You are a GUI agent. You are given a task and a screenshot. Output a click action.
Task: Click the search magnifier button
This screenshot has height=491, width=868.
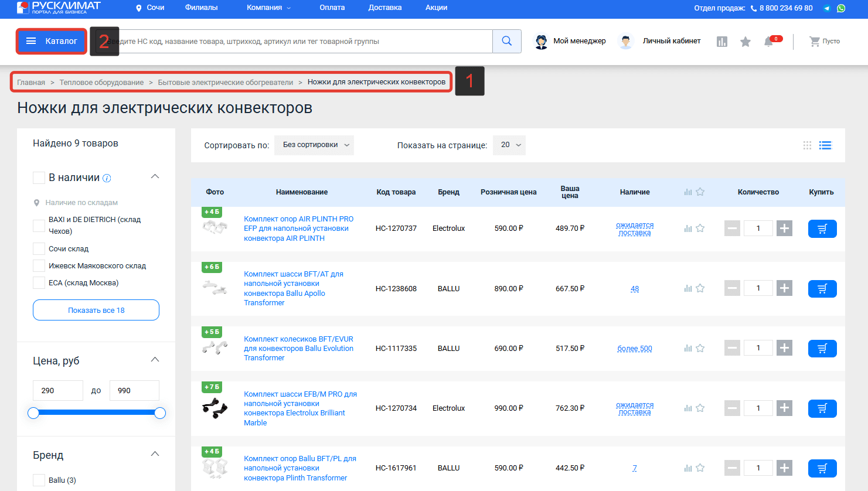tap(507, 42)
